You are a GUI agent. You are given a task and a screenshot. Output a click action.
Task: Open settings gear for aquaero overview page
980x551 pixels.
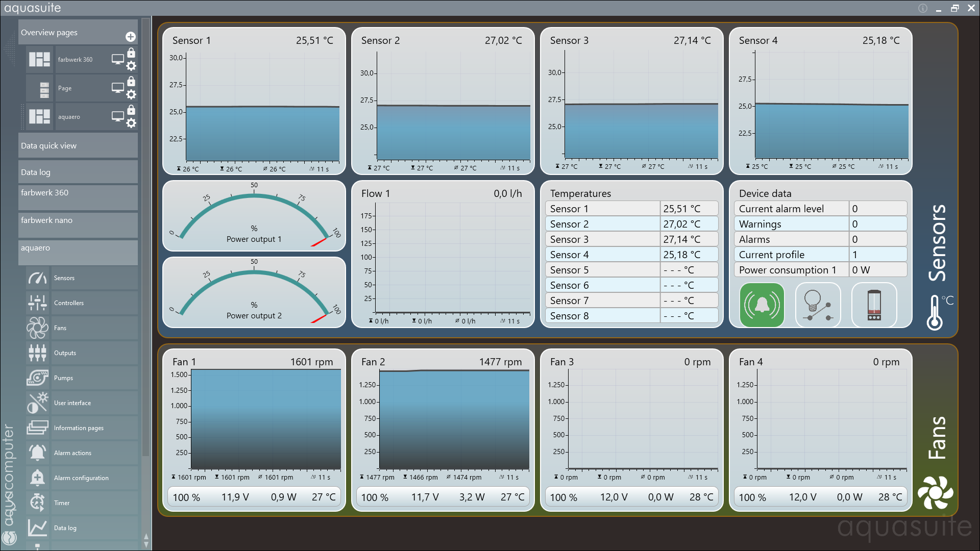point(131,123)
